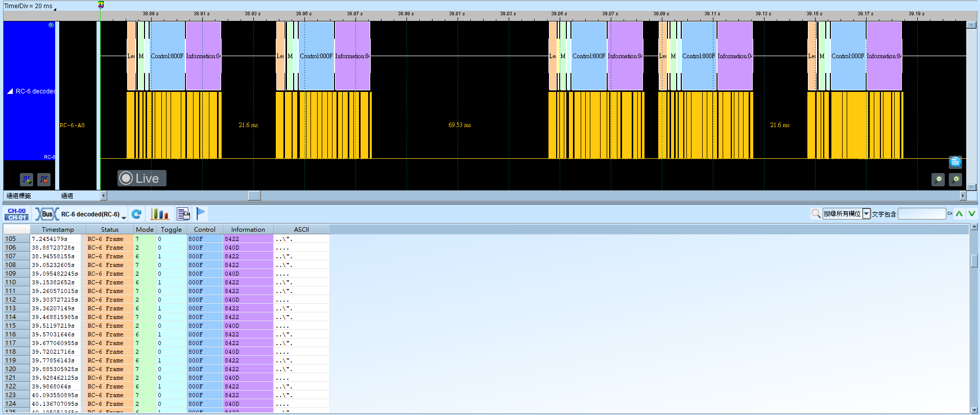Click the trigger marker icon atop the ruler
980x415 pixels.
101,5
